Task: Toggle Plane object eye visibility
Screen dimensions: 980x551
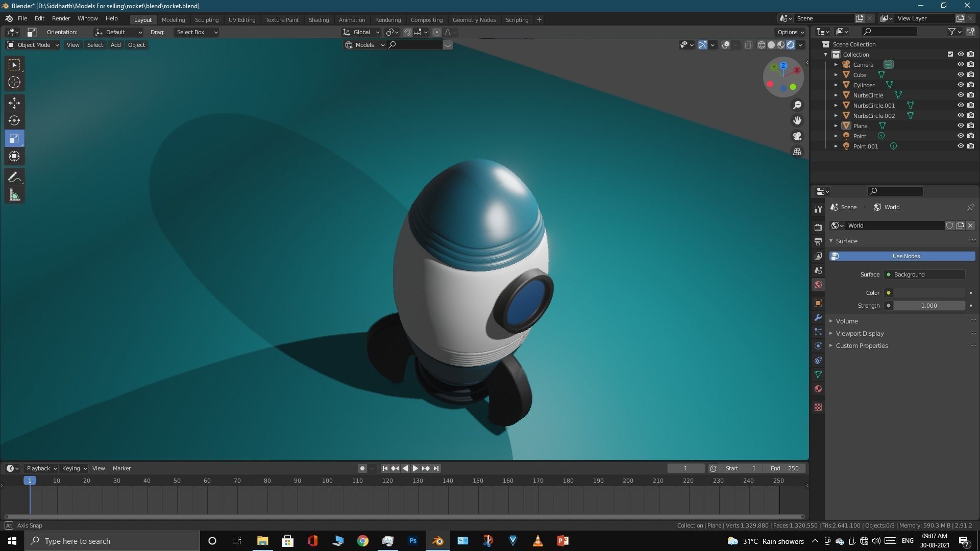Action: click(x=960, y=126)
